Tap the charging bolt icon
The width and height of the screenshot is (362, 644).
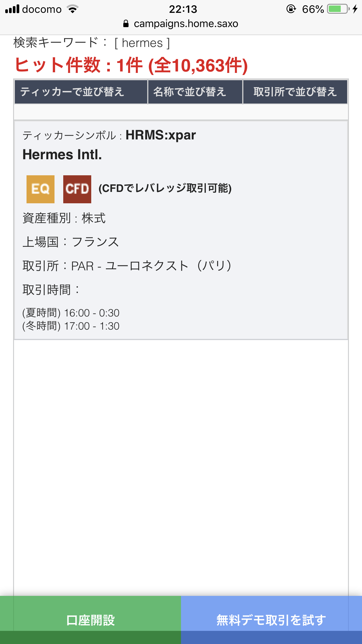pyautogui.click(x=355, y=9)
